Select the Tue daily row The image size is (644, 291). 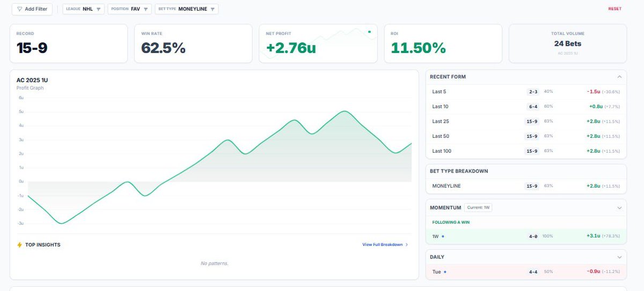pyautogui.click(x=526, y=272)
